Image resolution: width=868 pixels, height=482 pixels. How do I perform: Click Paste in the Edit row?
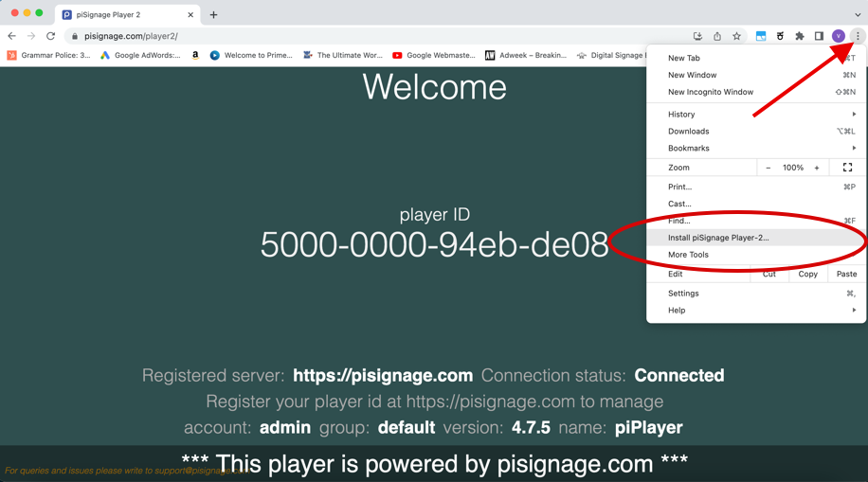(846, 274)
